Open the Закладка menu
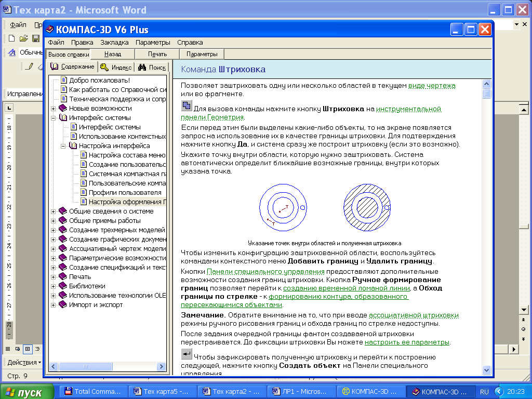532x399 pixels. [x=114, y=43]
